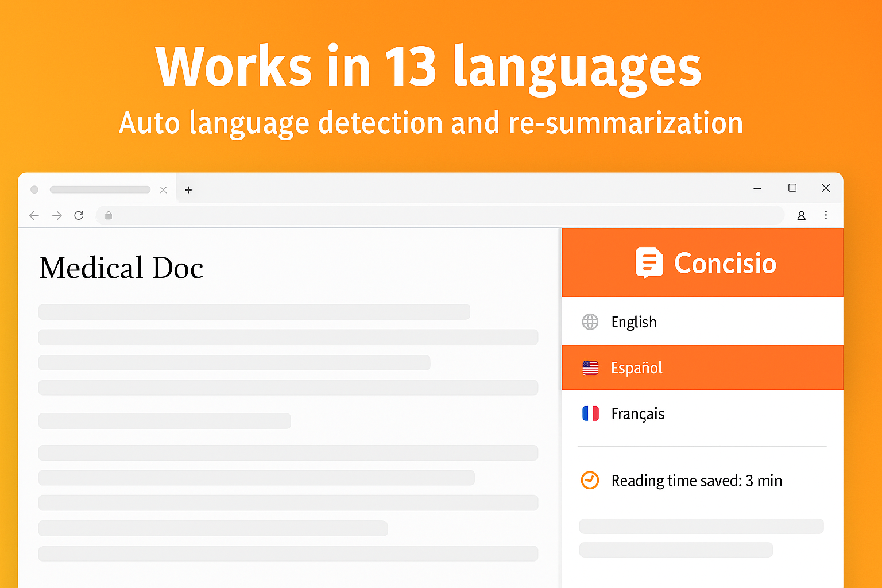This screenshot has width=882, height=588.
Task: Maximize the browser window
Action: tap(792, 188)
